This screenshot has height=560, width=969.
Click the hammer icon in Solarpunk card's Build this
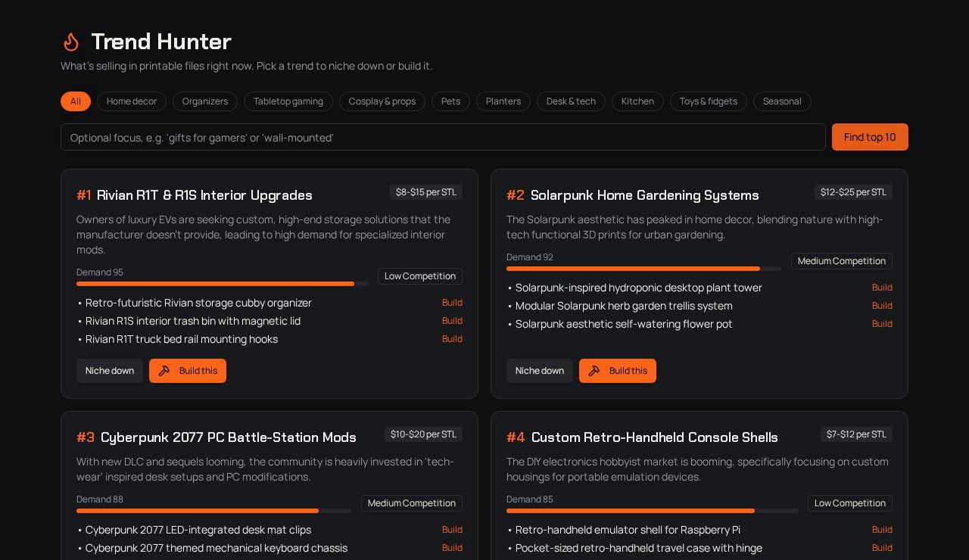(x=594, y=371)
